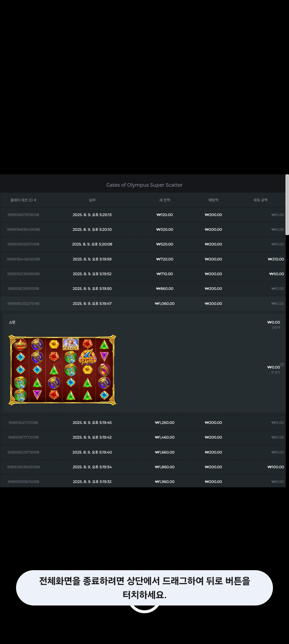Screen dimensions: 289x644
Task: Click the 새 잔액 column header
Action: pos(165,200)
